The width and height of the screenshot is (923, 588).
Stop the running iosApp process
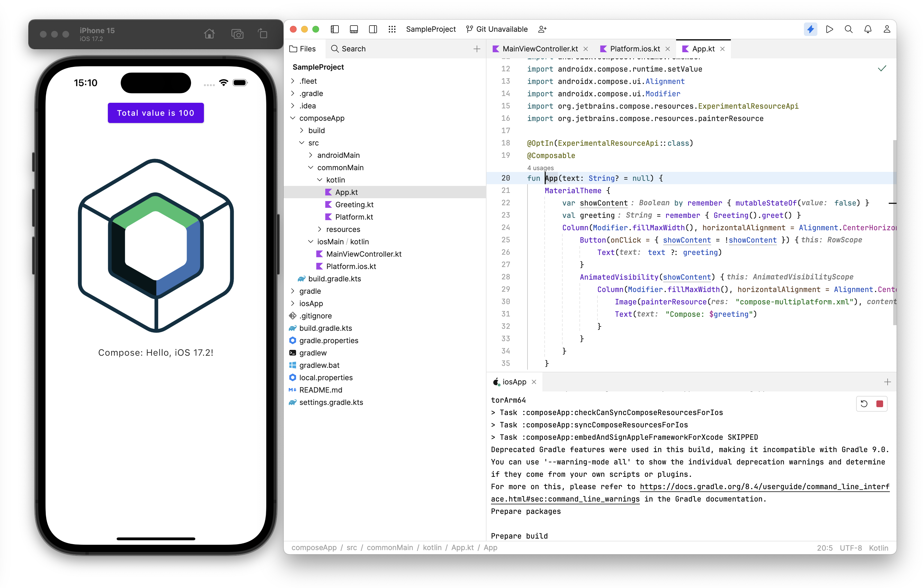(880, 404)
